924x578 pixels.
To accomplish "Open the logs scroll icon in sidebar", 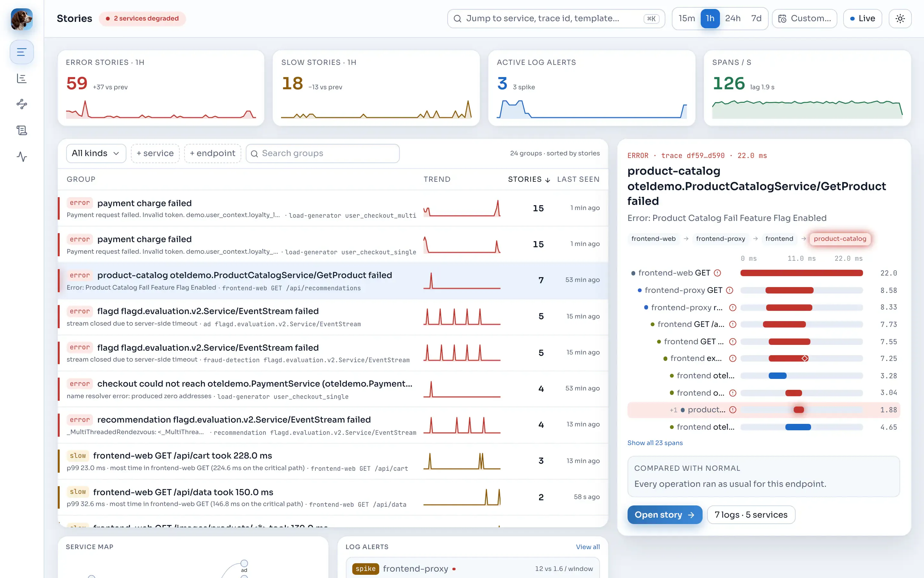I will 22,130.
